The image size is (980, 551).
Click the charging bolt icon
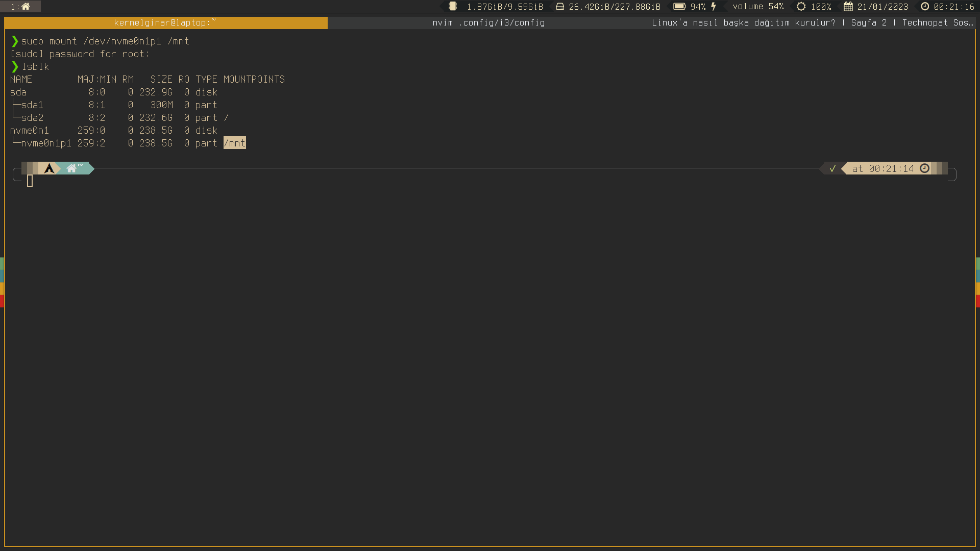[x=714, y=7]
